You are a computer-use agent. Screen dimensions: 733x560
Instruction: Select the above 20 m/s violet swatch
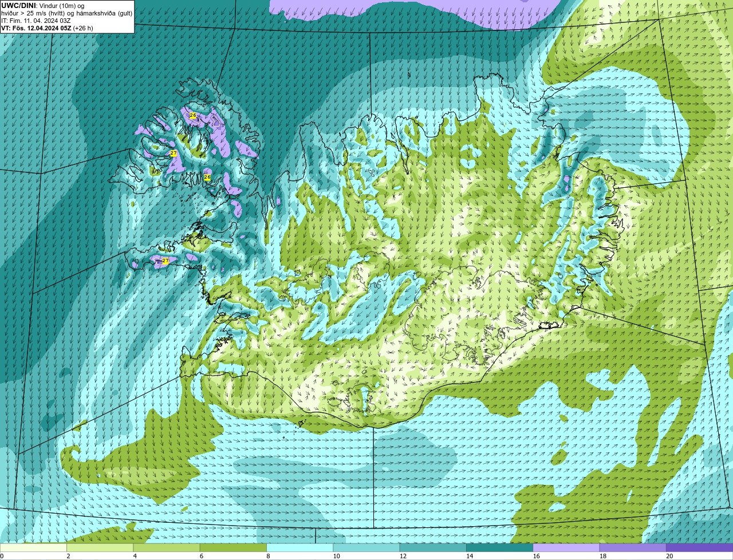(699, 547)
